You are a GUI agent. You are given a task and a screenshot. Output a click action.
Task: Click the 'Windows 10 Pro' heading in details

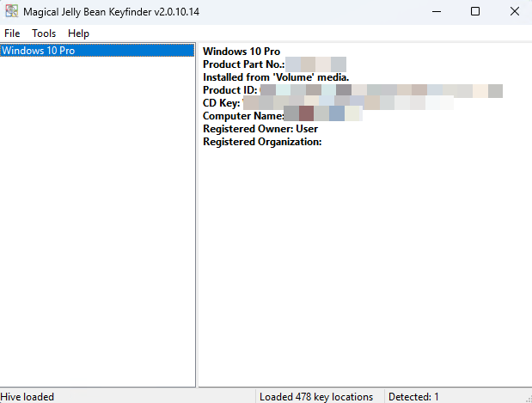(x=242, y=52)
